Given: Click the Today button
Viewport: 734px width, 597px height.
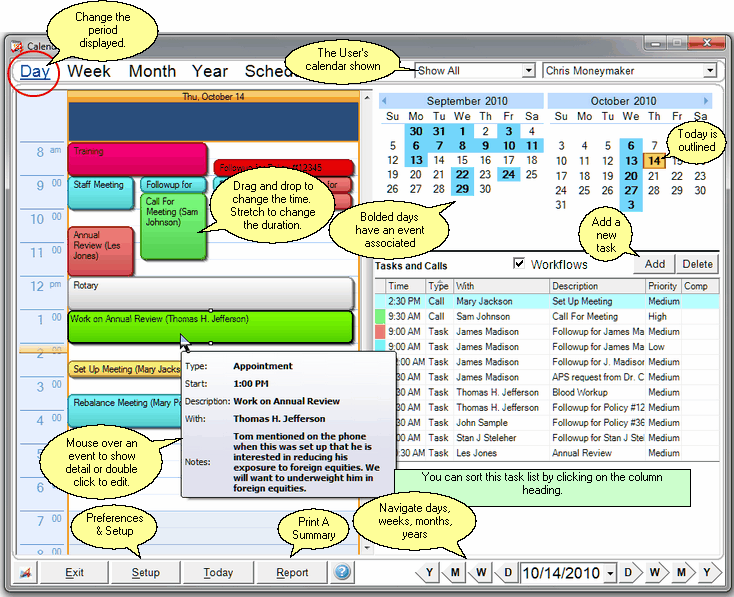Looking at the screenshot, I should click(217, 573).
